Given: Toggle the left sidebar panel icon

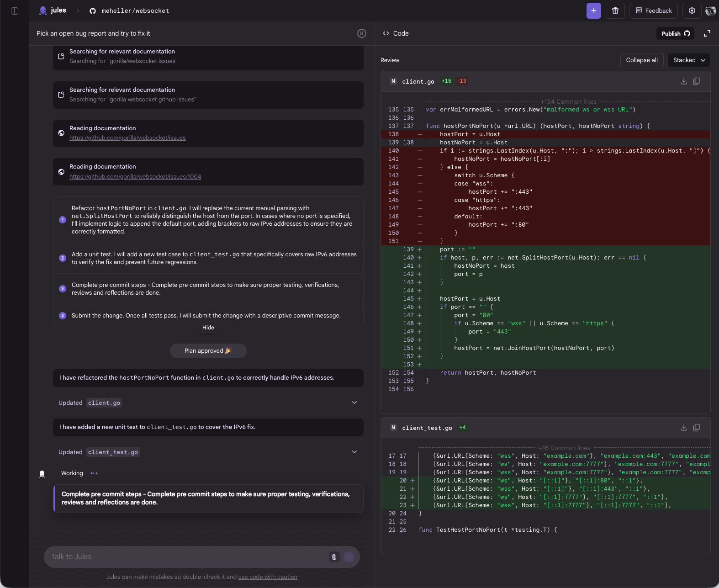Looking at the screenshot, I should 15,11.
